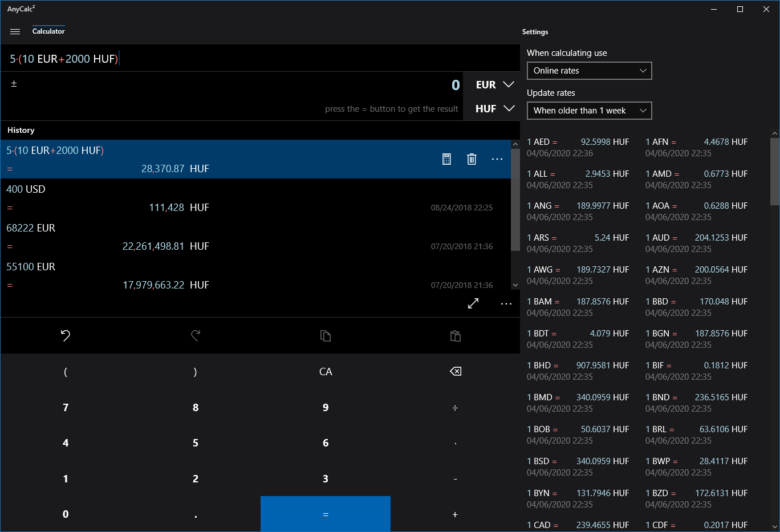
Task: Tap digit 8 on the keypad
Action: [196, 408]
